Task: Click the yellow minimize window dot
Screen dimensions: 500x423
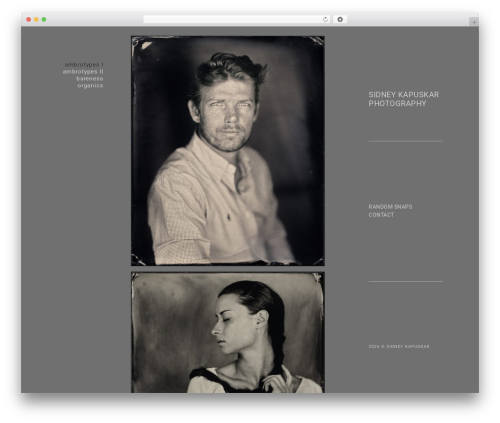Action: tap(36, 19)
